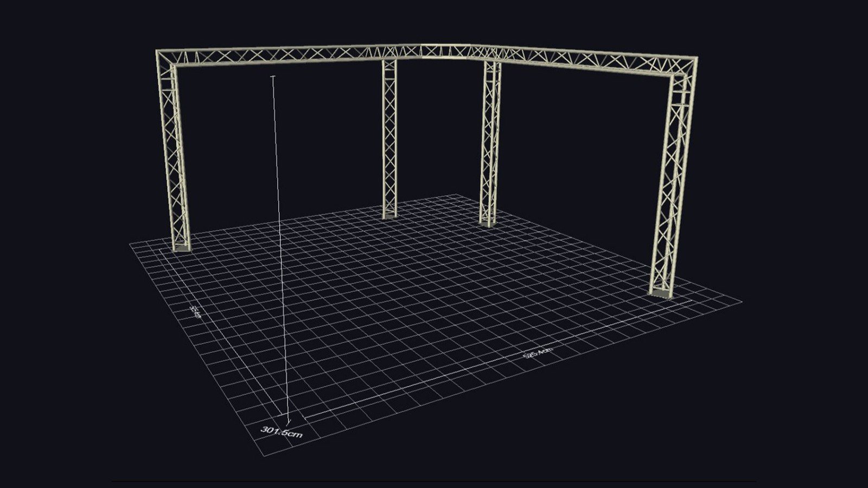The image size is (868, 488).
Task: Click the 301.5cm height dimension label
Action: point(282,432)
